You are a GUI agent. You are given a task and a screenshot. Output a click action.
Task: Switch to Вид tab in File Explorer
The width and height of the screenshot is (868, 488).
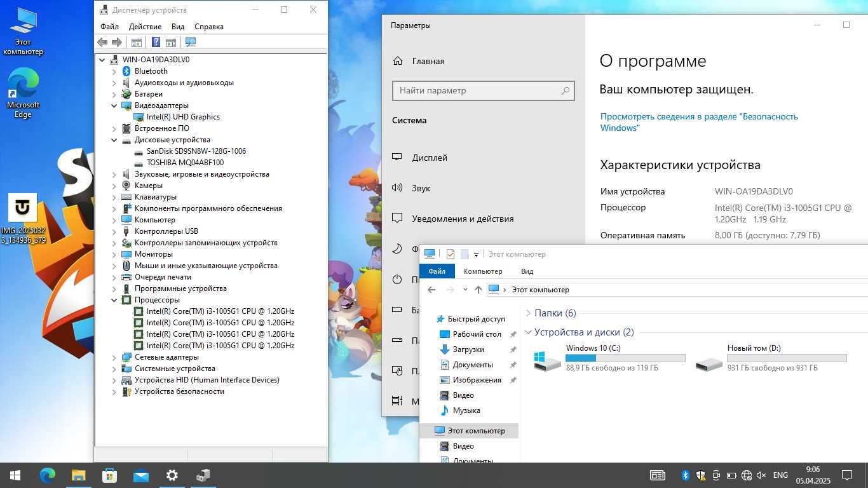pos(527,271)
